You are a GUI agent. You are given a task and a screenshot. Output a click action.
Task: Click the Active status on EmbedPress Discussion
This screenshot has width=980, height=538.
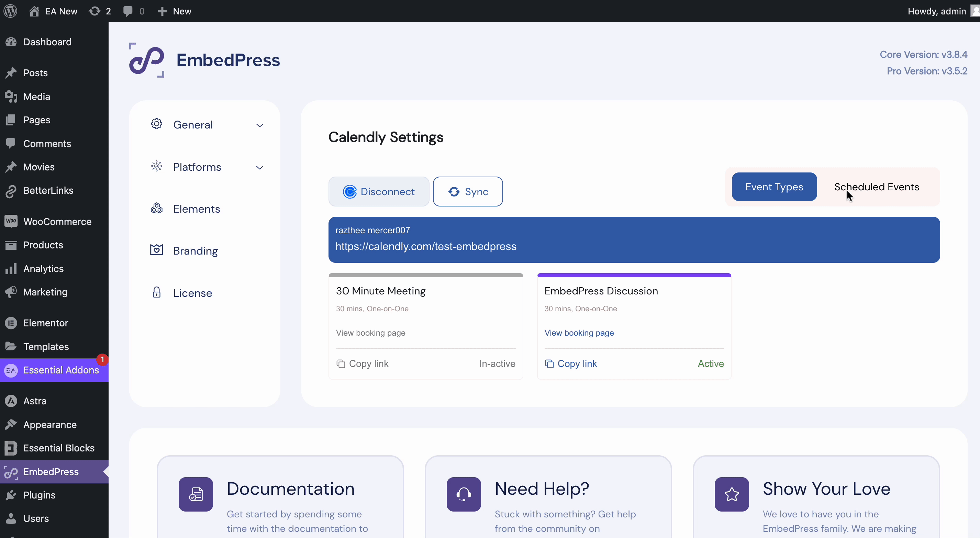click(x=710, y=364)
